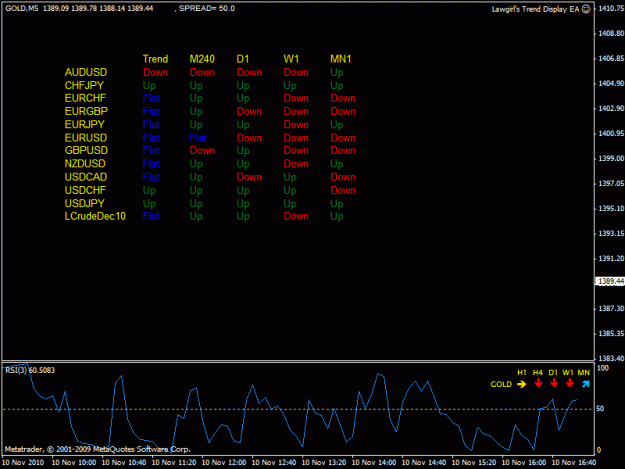The width and height of the screenshot is (625, 469).
Task: Click the W1 column header in table
Action: [x=291, y=59]
